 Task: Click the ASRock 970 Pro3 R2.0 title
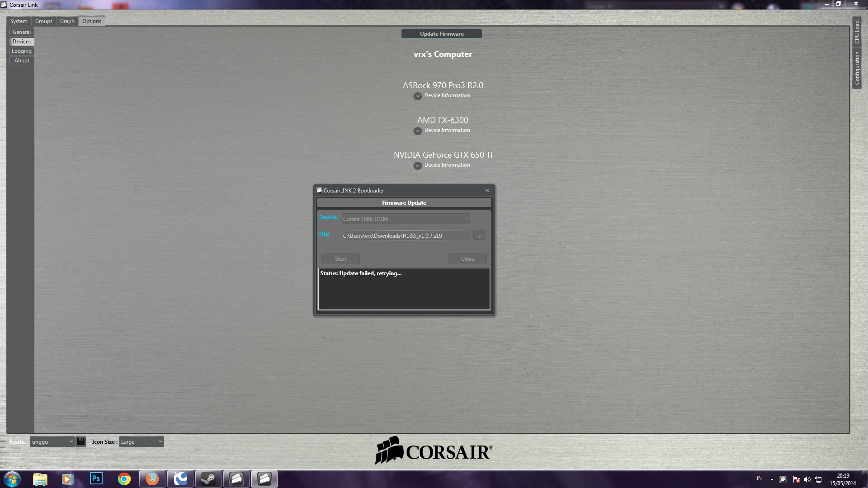pos(443,85)
